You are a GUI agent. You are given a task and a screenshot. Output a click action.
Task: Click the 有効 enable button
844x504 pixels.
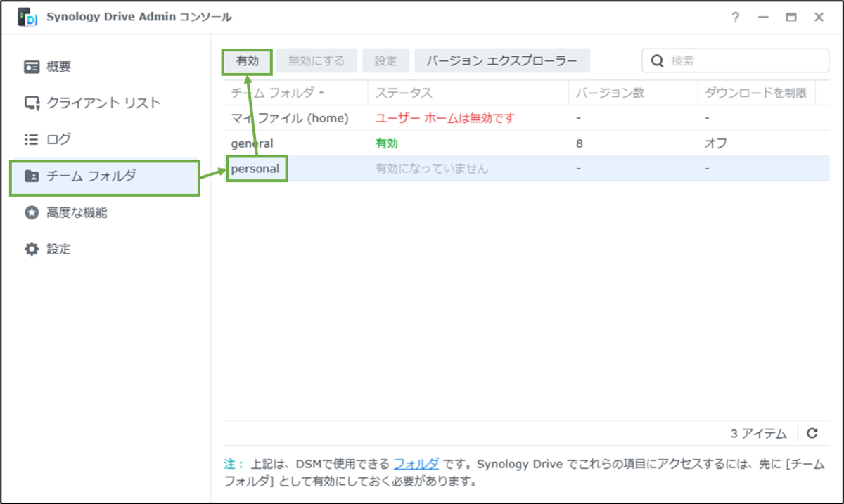click(248, 61)
